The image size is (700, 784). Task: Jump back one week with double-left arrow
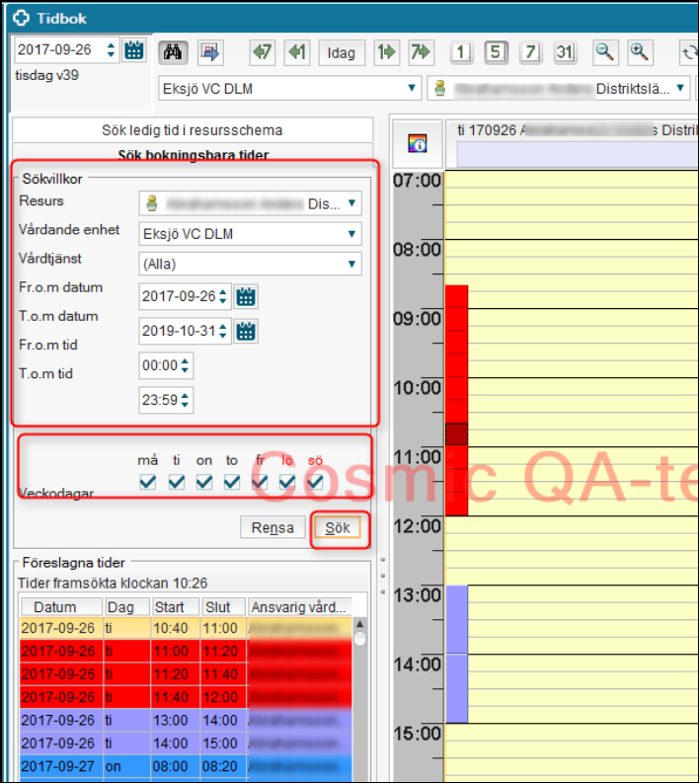(x=262, y=52)
